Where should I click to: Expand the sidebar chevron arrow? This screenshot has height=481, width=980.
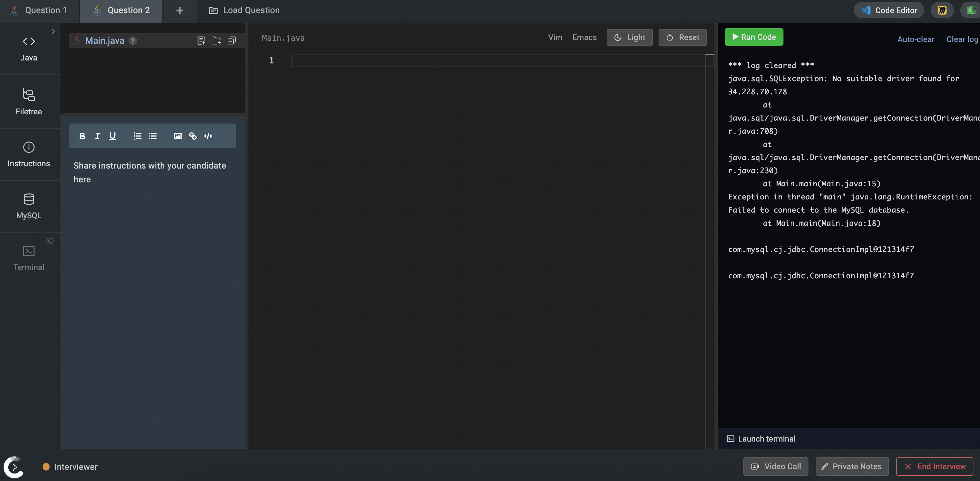[53, 32]
